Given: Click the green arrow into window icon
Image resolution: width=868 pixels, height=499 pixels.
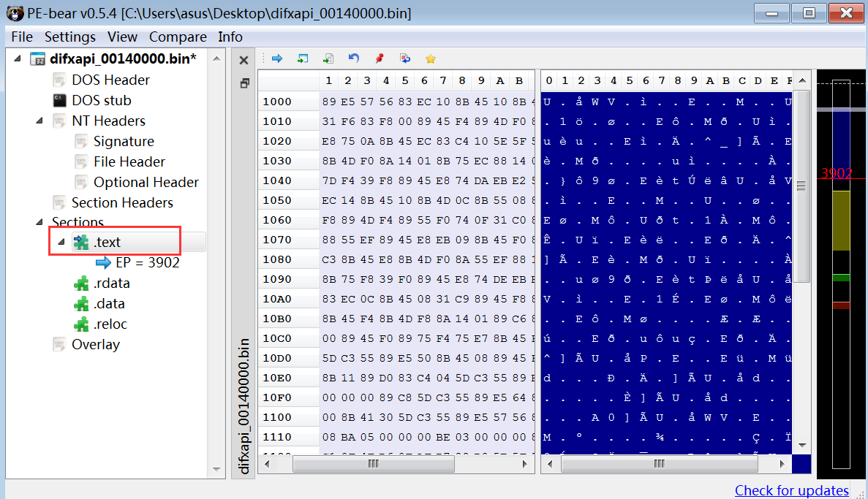Looking at the screenshot, I should (x=302, y=58).
